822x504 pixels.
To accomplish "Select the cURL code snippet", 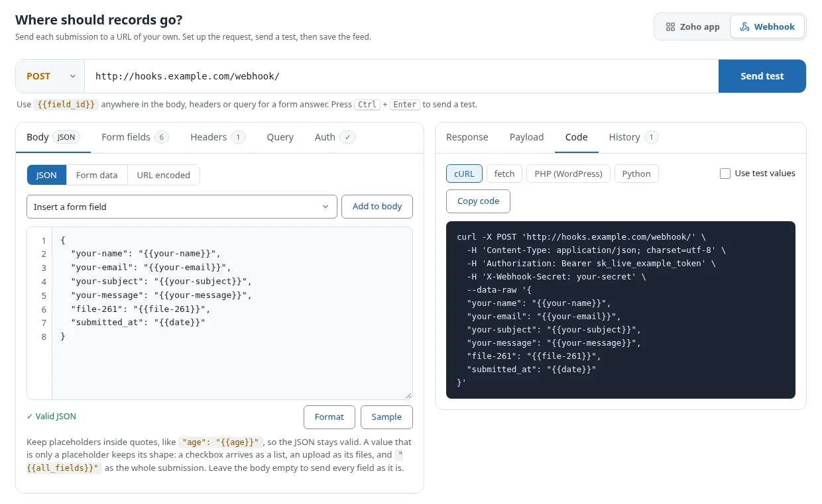I will click(x=464, y=174).
